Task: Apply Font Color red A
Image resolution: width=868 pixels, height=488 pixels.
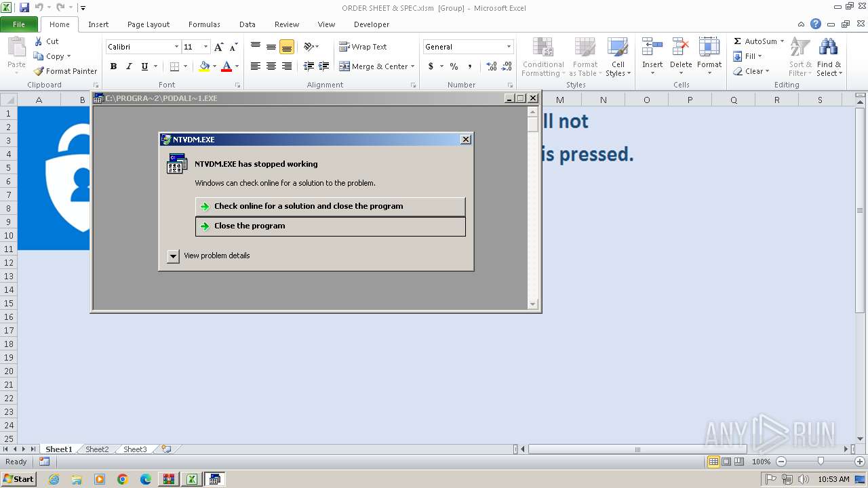Action: pos(226,66)
